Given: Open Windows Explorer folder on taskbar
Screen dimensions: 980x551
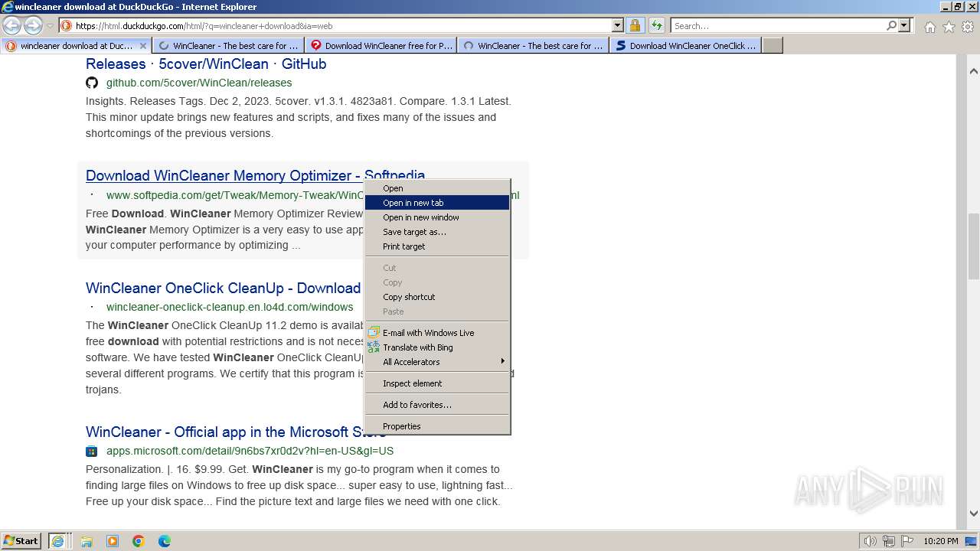Looking at the screenshot, I should coord(87,541).
